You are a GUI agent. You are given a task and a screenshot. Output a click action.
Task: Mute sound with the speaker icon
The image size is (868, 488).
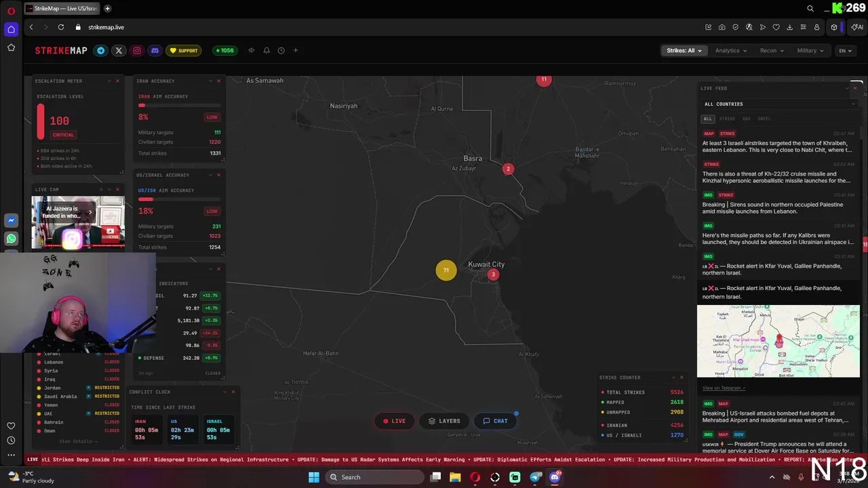pyautogui.click(x=252, y=51)
